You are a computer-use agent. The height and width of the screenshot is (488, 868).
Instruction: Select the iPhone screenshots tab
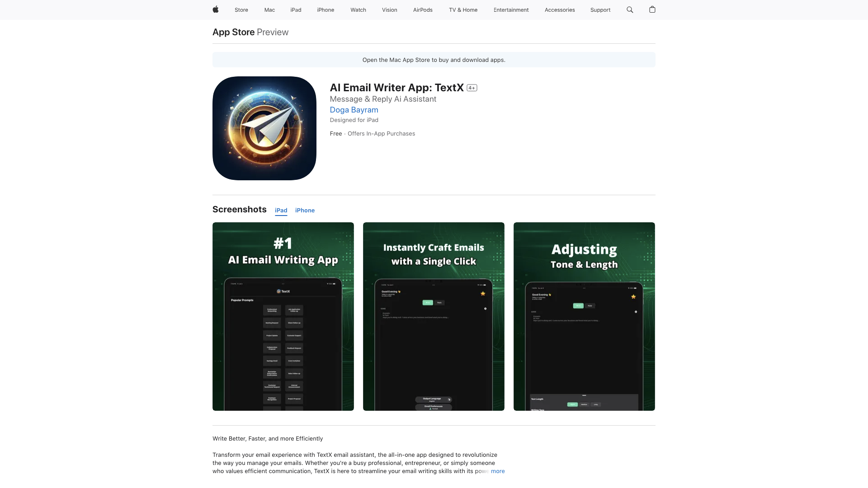305,210
